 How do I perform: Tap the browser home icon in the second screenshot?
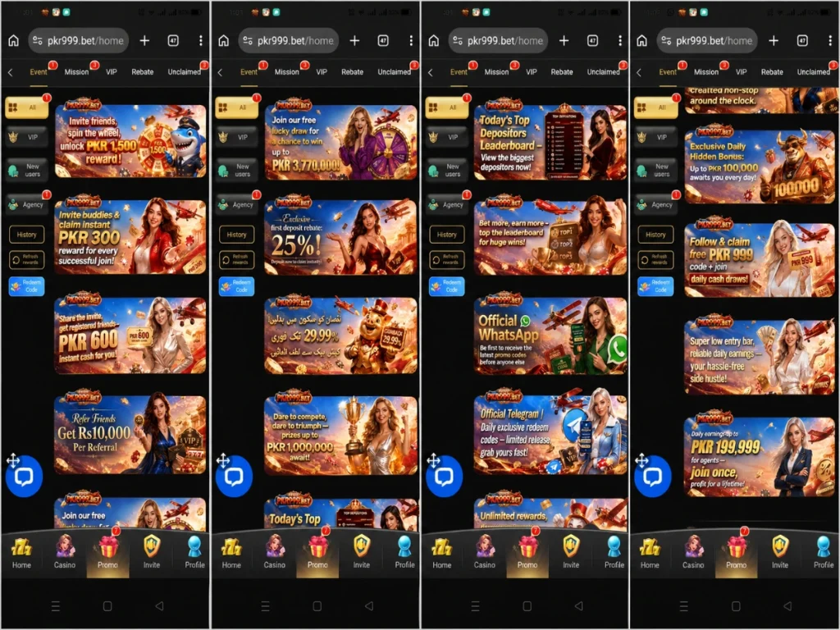click(223, 41)
